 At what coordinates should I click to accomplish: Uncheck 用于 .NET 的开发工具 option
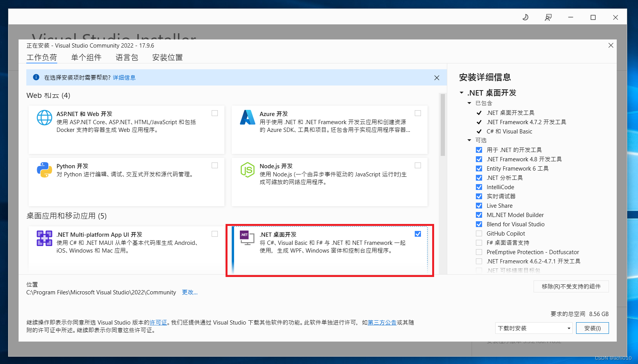pos(479,150)
